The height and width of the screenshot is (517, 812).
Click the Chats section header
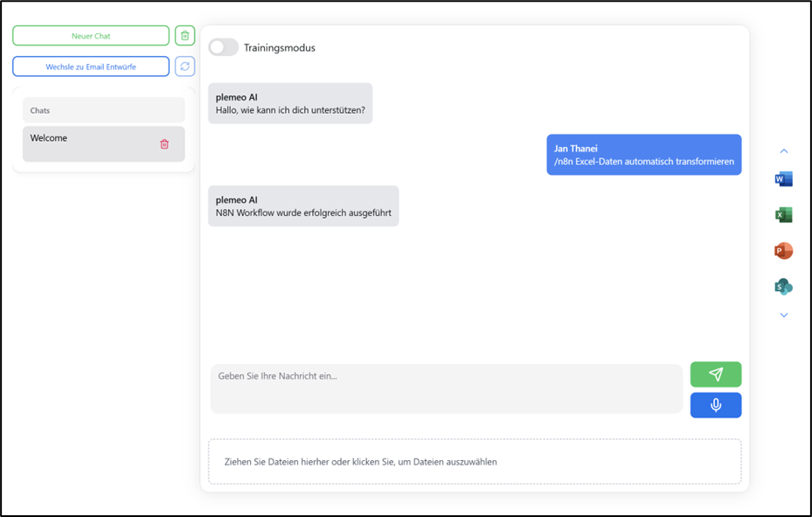(103, 110)
